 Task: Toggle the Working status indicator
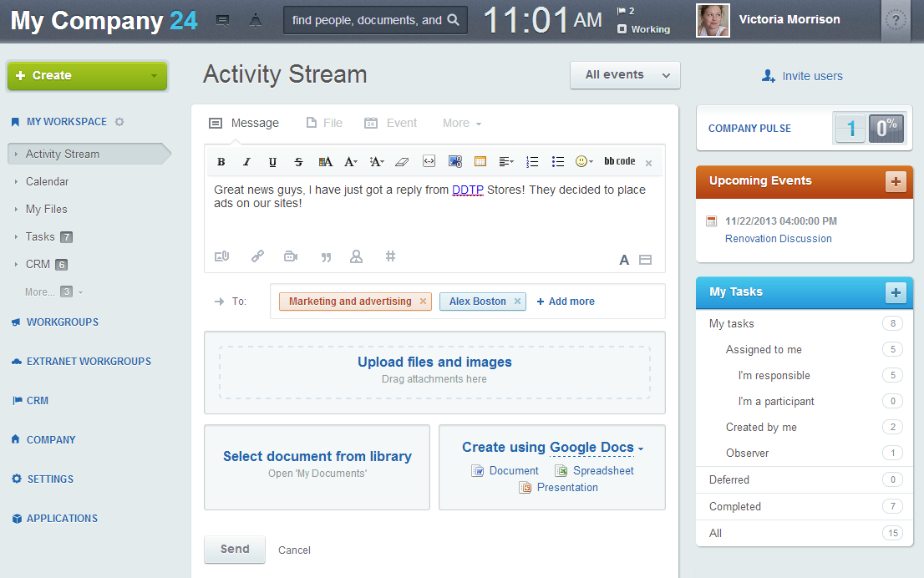point(643,29)
